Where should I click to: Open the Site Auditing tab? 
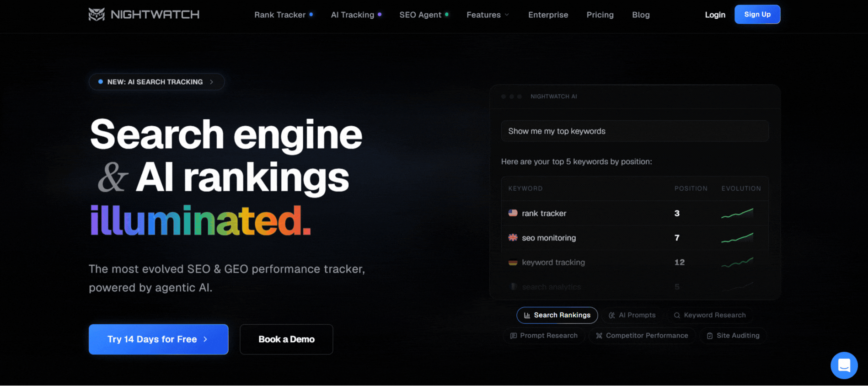(x=733, y=336)
